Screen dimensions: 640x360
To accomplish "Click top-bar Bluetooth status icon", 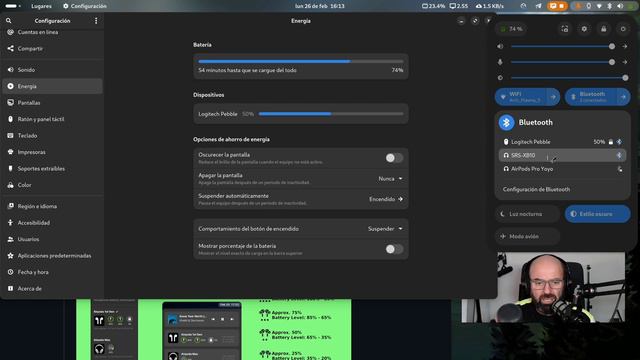I will point(609,6).
